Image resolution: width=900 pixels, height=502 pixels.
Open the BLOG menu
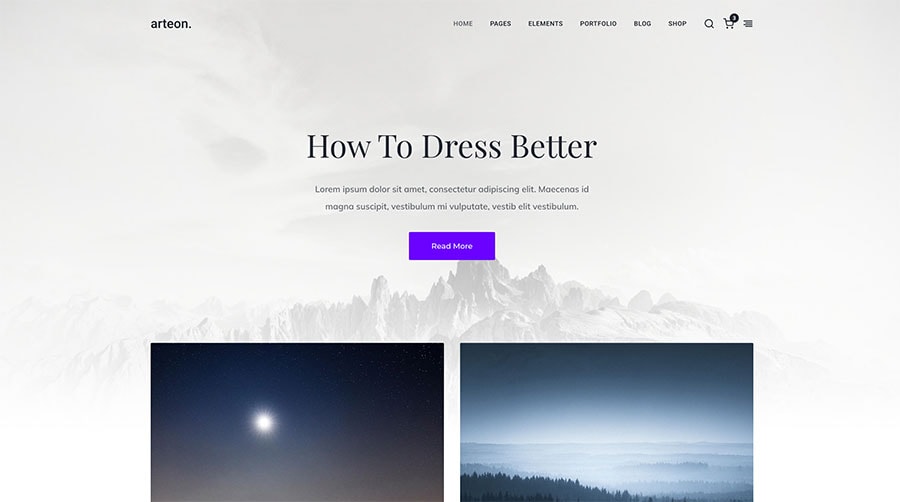[x=642, y=24]
